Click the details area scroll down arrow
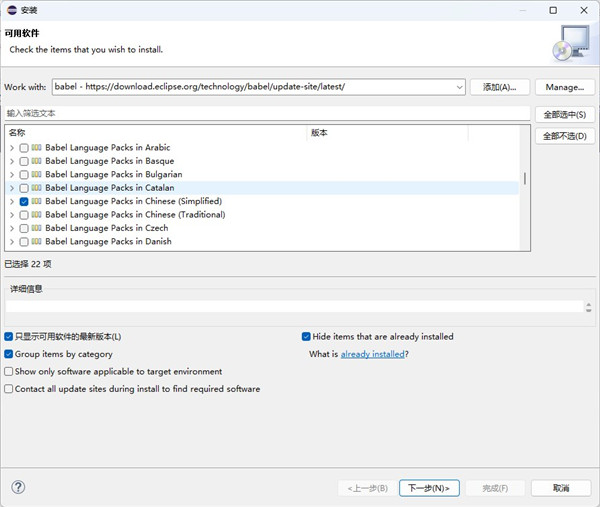 click(589, 310)
